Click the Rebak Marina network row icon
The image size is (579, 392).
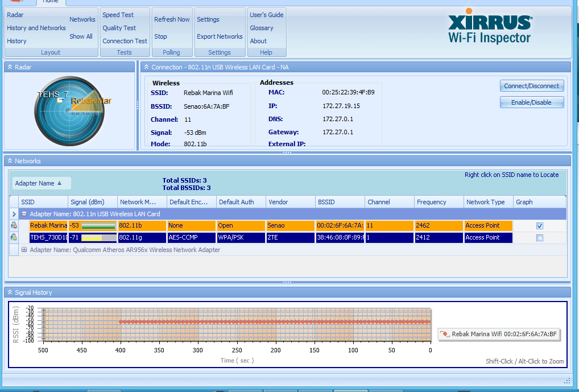[x=14, y=225]
